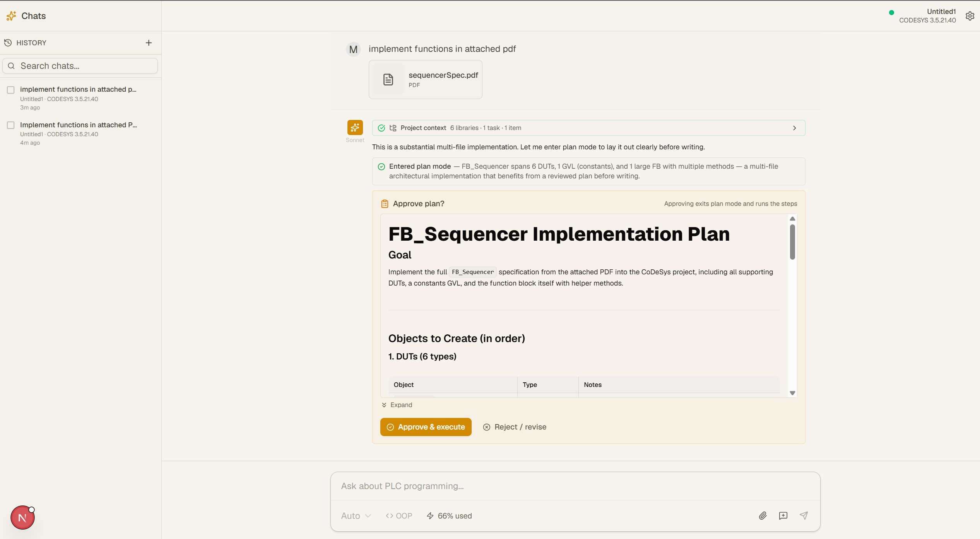980x539 pixels.
Task: Click the plan panel scrollbar thumb
Action: pyautogui.click(x=792, y=241)
